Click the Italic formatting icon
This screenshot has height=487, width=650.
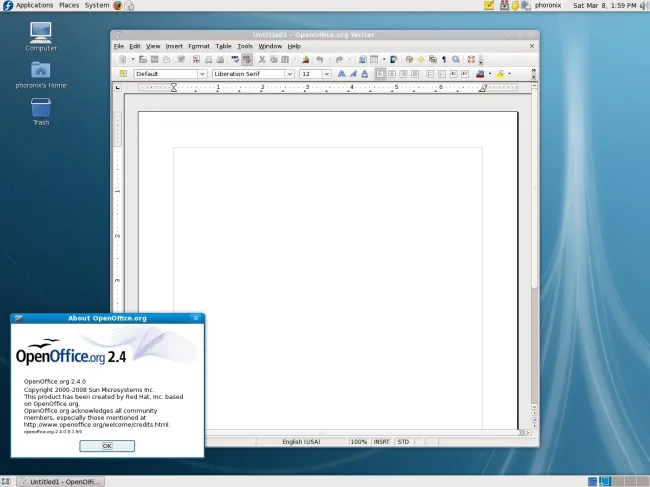coord(353,74)
